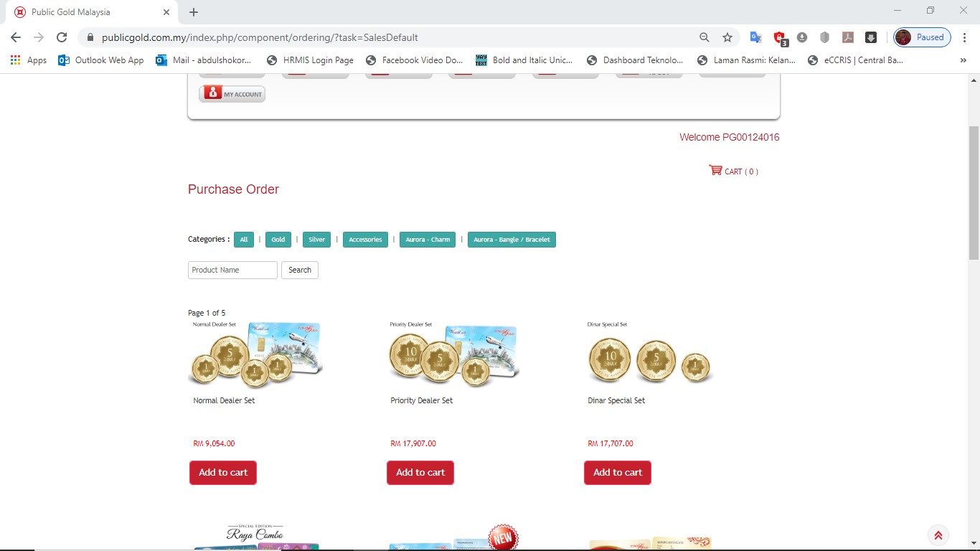Screen dimensions: 980x551
Task: Filter products by Gold category
Action: tap(278, 240)
